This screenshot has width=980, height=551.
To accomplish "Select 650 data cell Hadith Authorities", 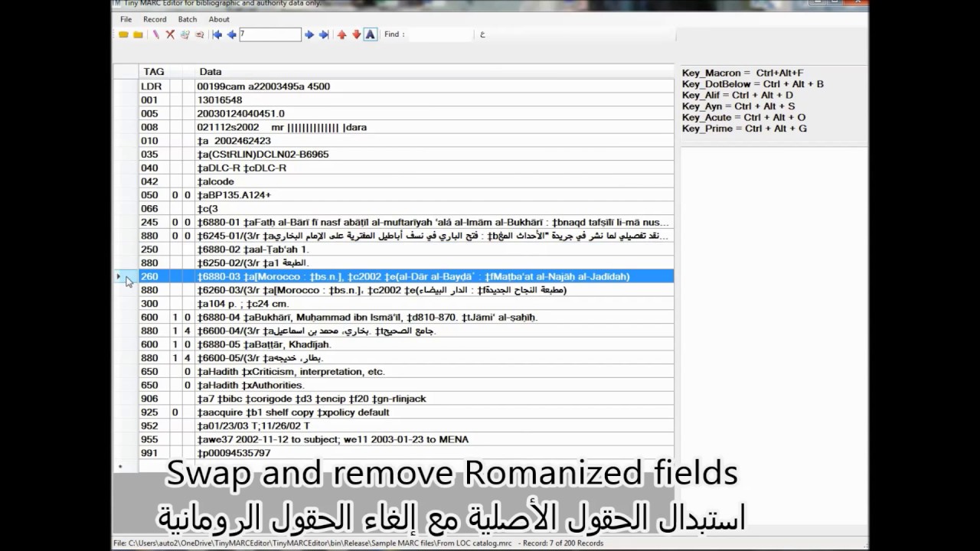I will (x=434, y=385).
